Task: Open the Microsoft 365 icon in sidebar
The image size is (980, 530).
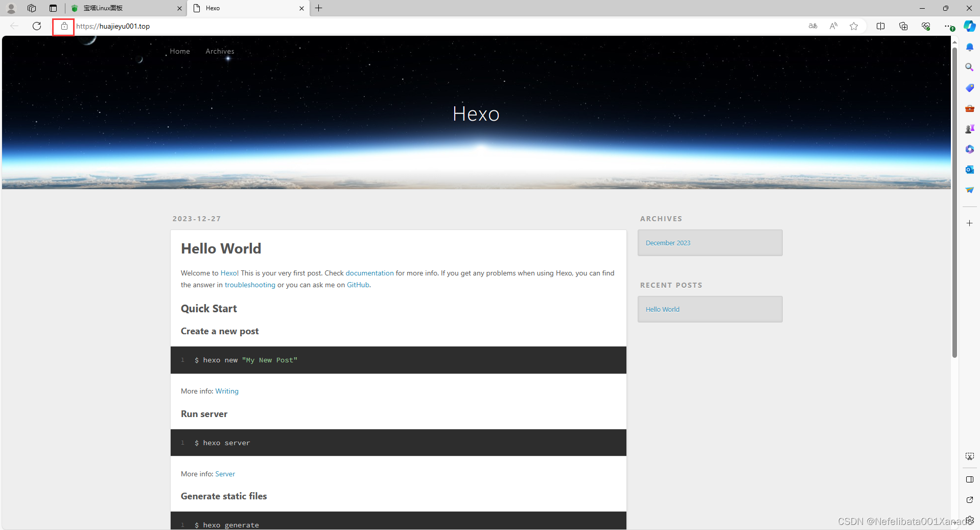Action: (969, 149)
